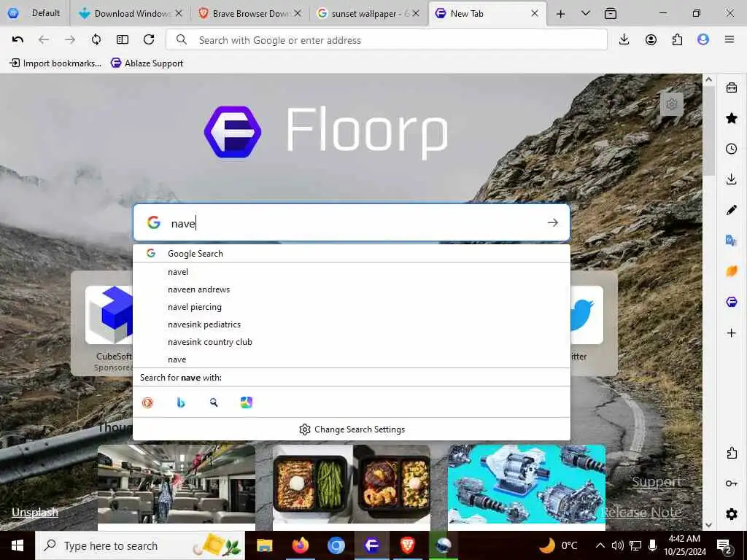Switch to the Brave Browser Download tab
The width and height of the screenshot is (747, 560).
250,13
